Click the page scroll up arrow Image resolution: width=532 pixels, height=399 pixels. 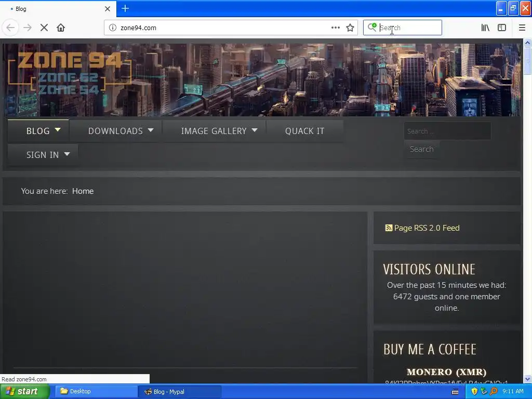click(x=527, y=43)
